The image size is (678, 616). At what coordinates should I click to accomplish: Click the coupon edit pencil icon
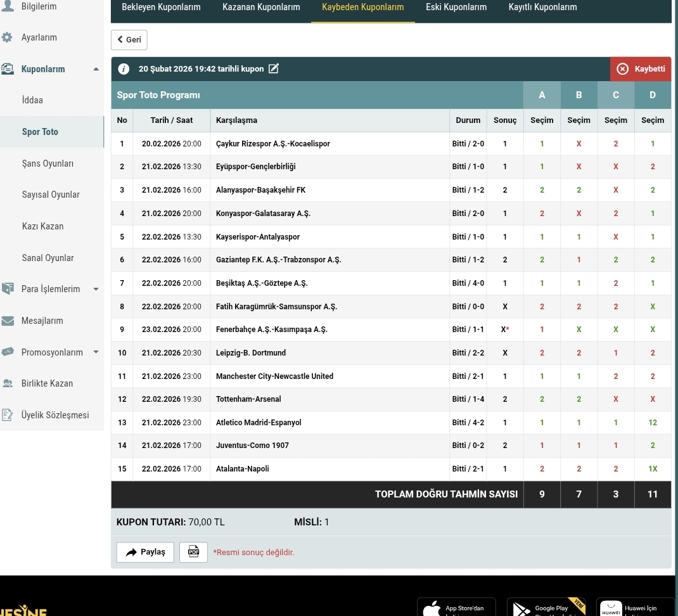(x=274, y=69)
